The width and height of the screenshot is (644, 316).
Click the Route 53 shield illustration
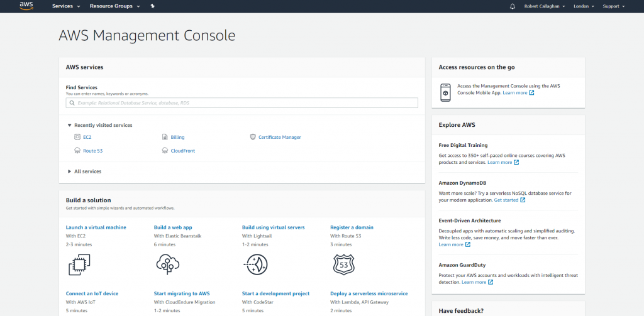(x=343, y=264)
